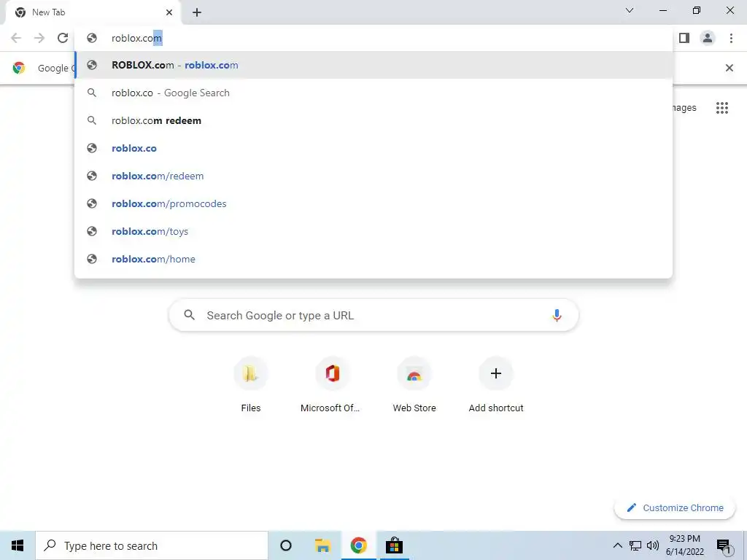
Task: Click the Windows Type here to search box
Action: pos(152,545)
